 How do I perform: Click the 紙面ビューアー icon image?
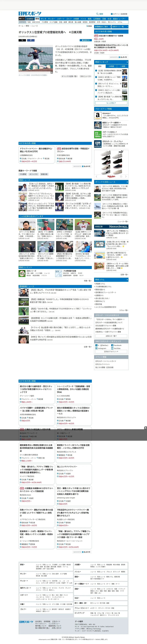click(x=98, y=125)
